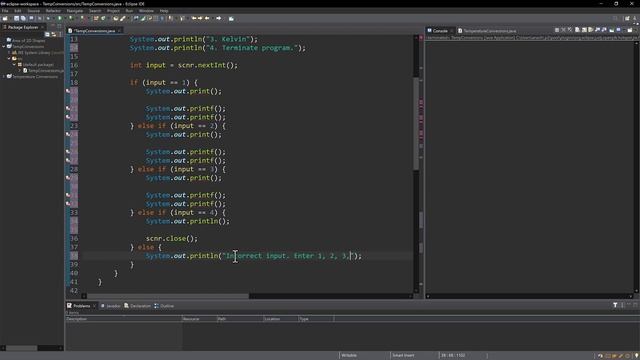Image resolution: width=640 pixels, height=360 pixels.
Task: Open the Run menu
Action: (x=129, y=11)
